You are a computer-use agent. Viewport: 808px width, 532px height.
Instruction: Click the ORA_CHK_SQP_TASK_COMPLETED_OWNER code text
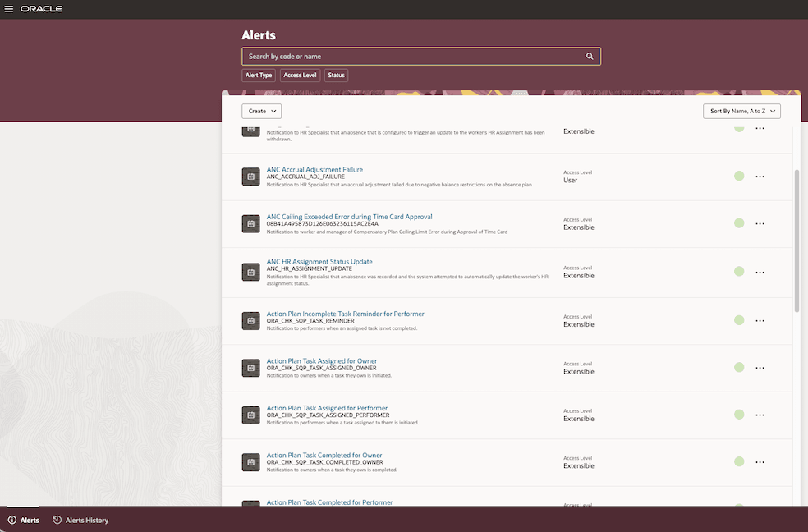coord(324,462)
